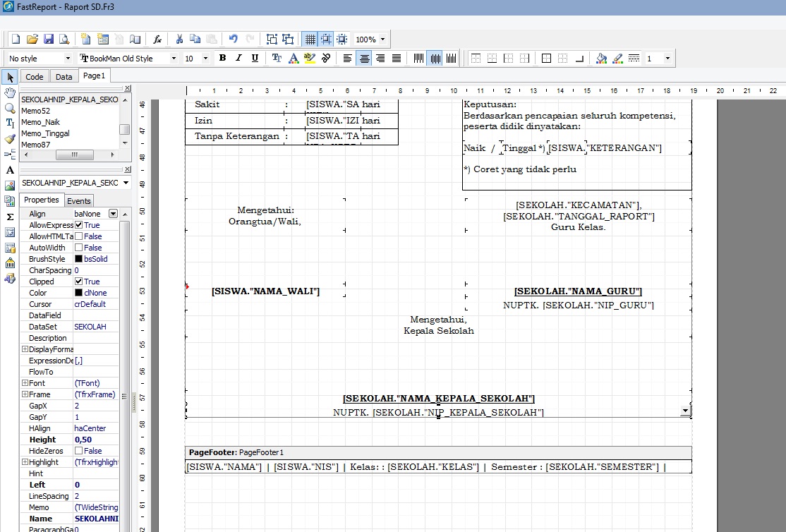This screenshot has width=786, height=532.
Task: Pick the Copy Format brush tool
Action: tap(10, 139)
